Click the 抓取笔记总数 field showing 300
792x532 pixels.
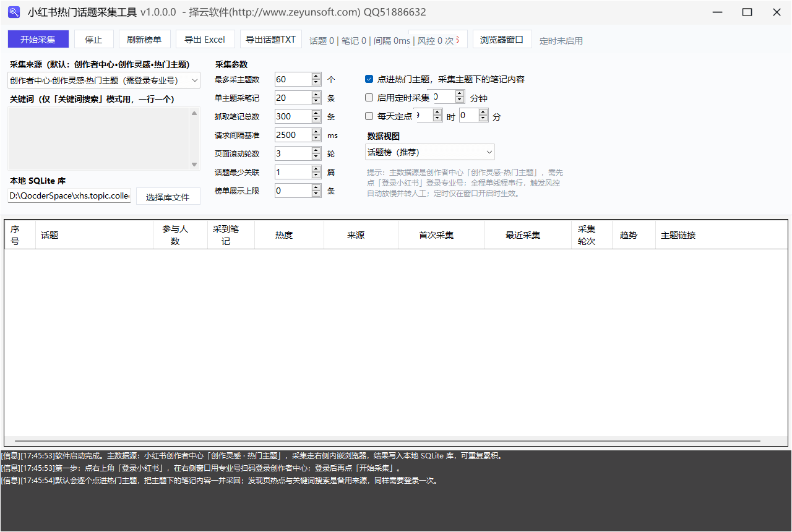click(x=293, y=116)
